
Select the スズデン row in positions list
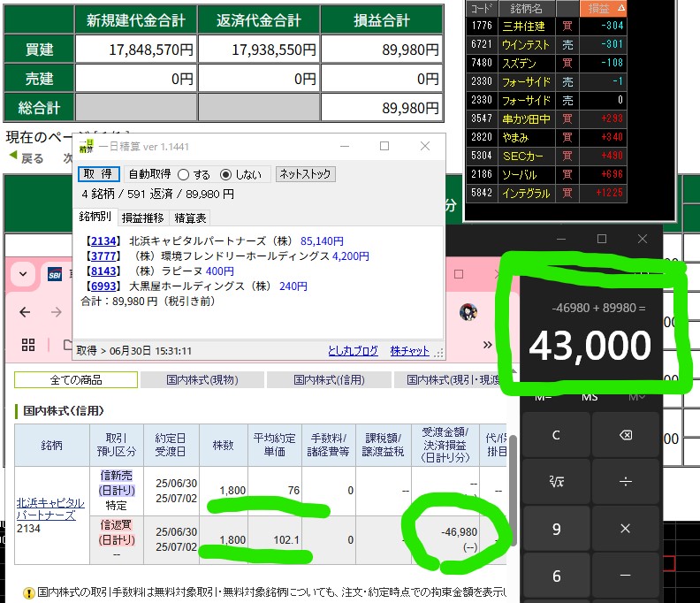(546, 63)
